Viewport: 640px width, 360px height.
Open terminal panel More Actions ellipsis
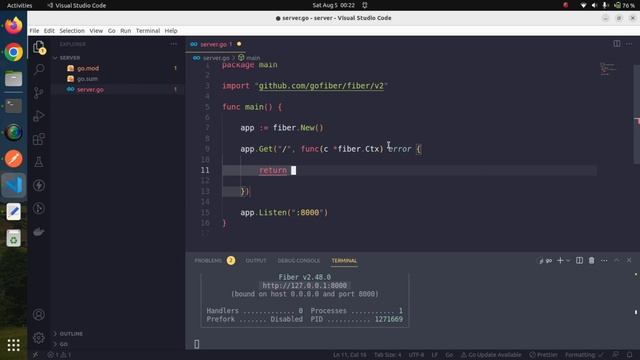coord(604,260)
